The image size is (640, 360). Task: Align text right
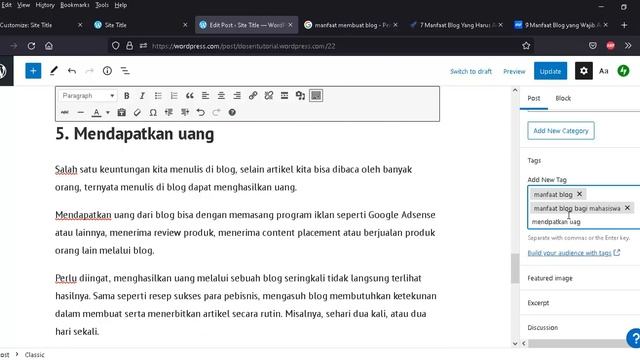[237, 96]
